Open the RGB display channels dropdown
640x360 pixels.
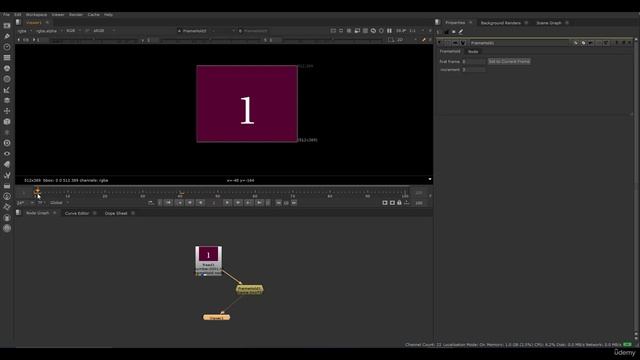pyautogui.click(x=73, y=31)
